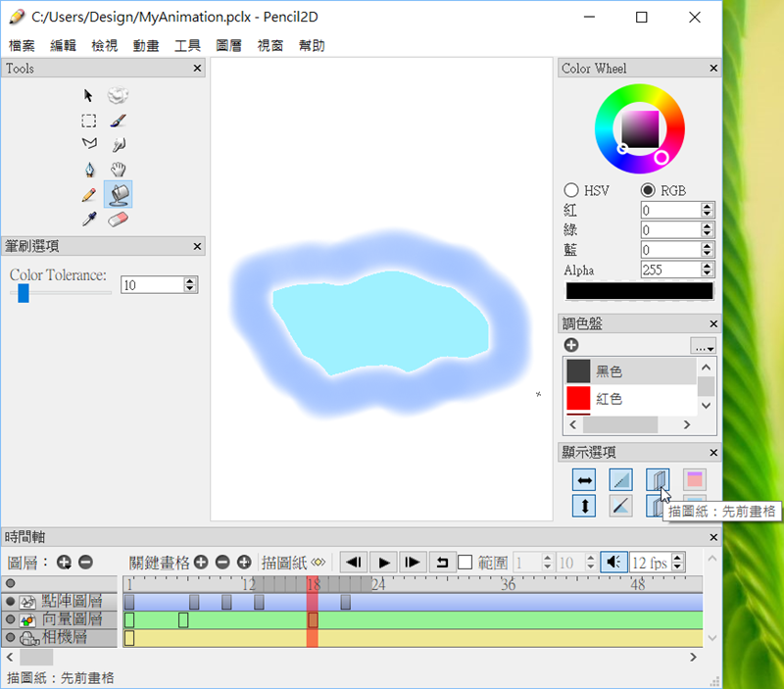784x689 pixels.
Task: Select the HSV radio button
Action: click(571, 190)
